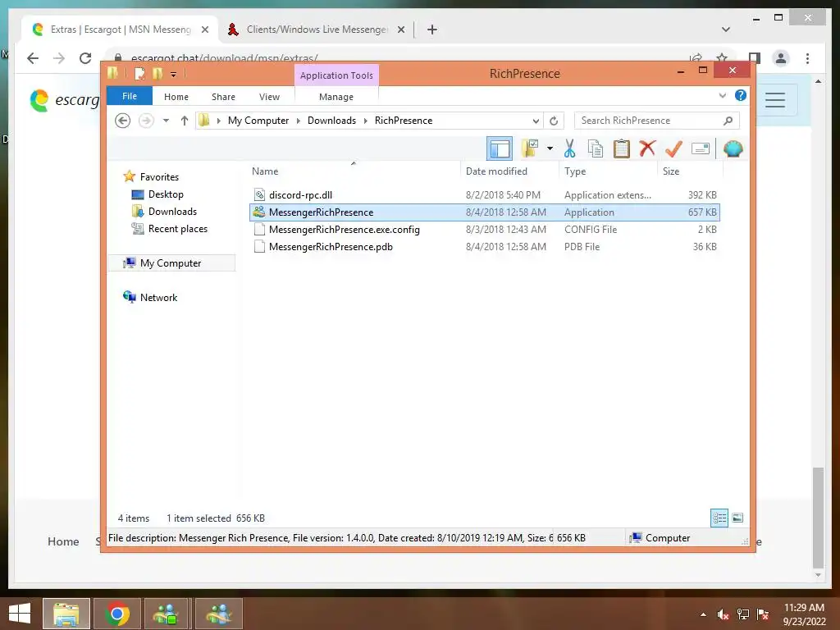Click the search magnifier in Explorer
The height and width of the screenshot is (630, 840).
[x=728, y=121]
